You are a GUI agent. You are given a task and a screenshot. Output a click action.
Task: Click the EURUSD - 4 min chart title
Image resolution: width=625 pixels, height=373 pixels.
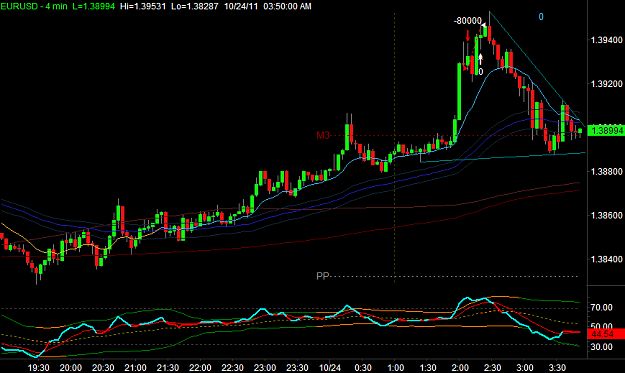[x=34, y=6]
